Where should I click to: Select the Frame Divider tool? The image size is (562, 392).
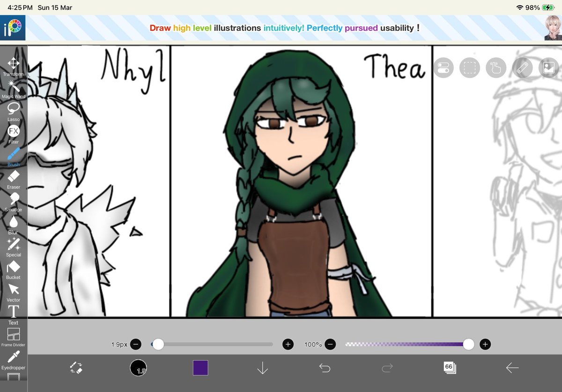13,337
